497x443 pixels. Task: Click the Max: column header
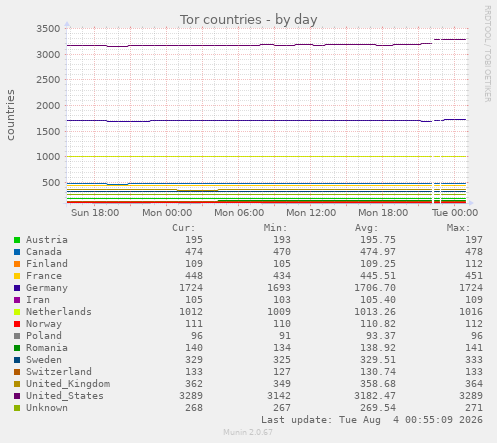pos(458,228)
